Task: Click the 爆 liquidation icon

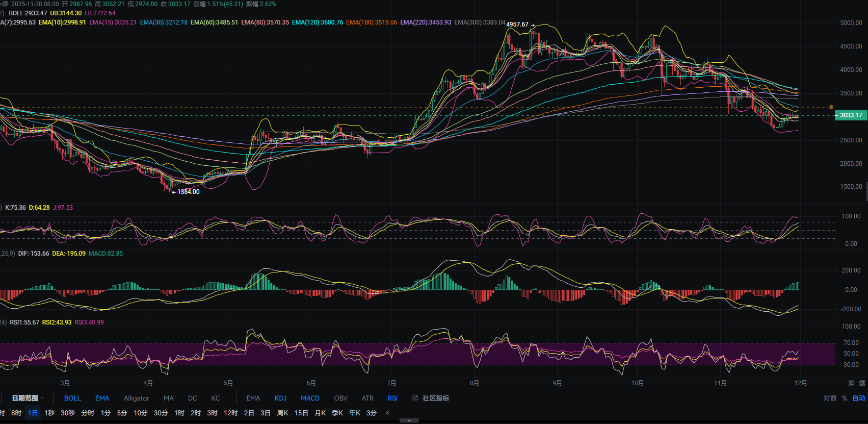Action: (x=862, y=383)
